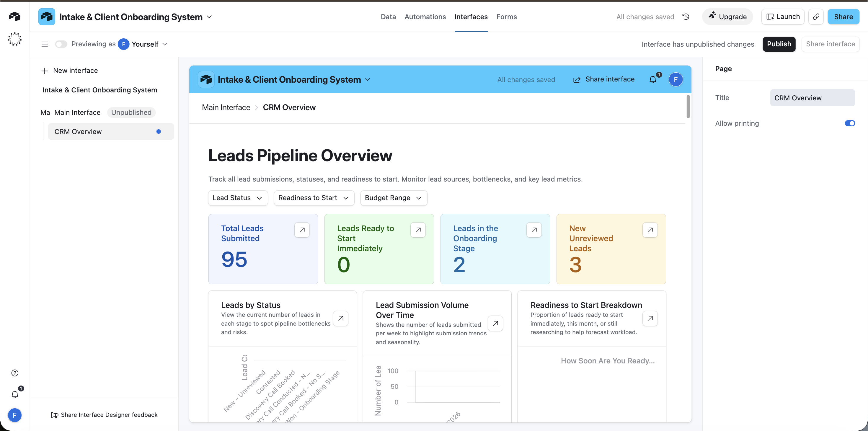Image resolution: width=868 pixels, height=431 pixels.
Task: Toggle the hamburger sidebar menu icon
Action: tap(45, 44)
